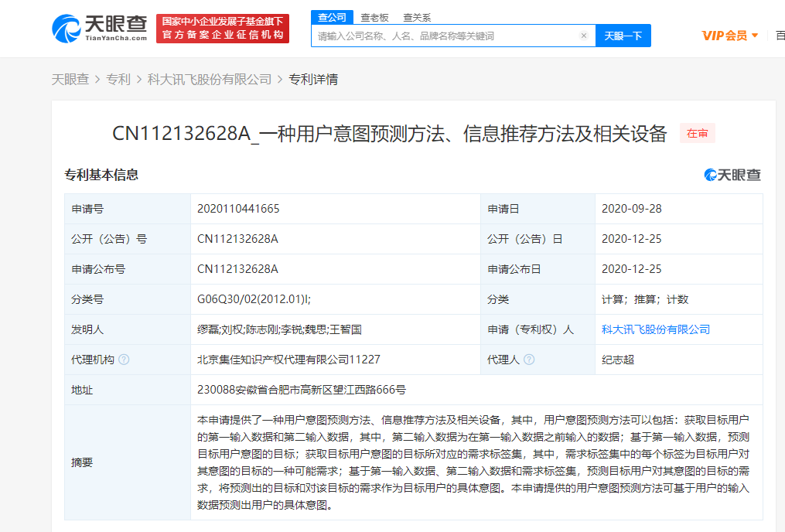Screen dimensions: 785x532
Task: Click the help icon next to 代理机构
Action: click(125, 360)
